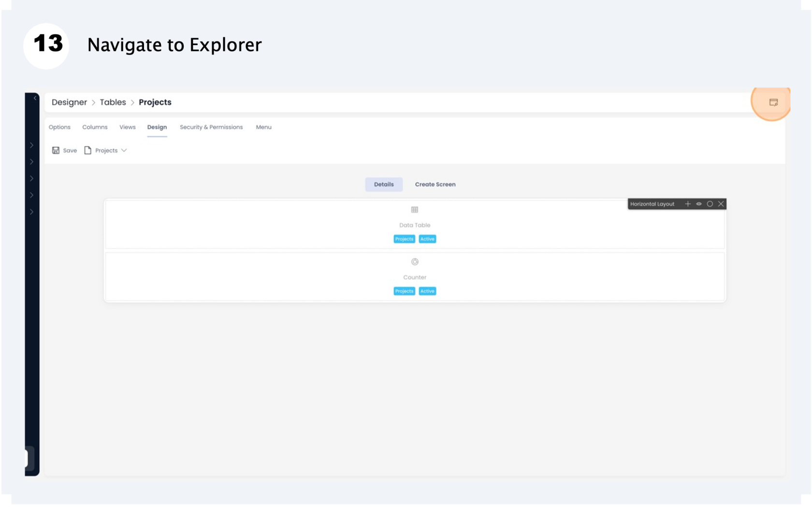
Task: Click the Active tag under Counter
Action: [x=427, y=291]
